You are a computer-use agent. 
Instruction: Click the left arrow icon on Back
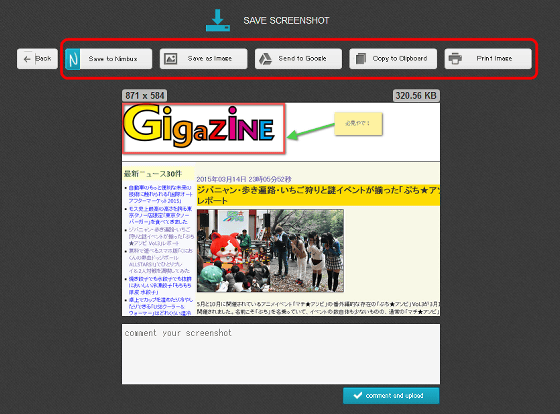27,59
